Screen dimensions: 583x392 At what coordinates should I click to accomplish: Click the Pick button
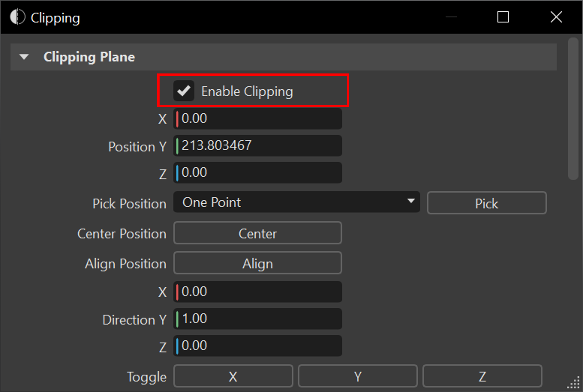coord(487,203)
